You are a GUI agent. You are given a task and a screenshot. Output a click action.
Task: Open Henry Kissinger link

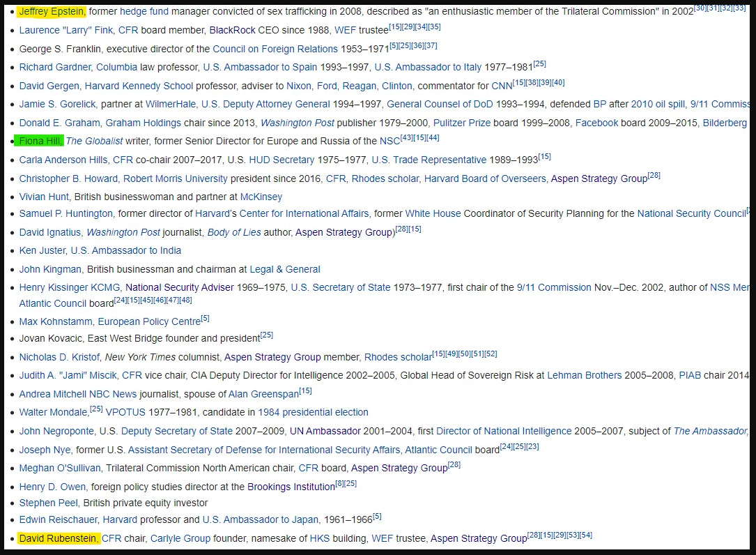tap(70, 288)
